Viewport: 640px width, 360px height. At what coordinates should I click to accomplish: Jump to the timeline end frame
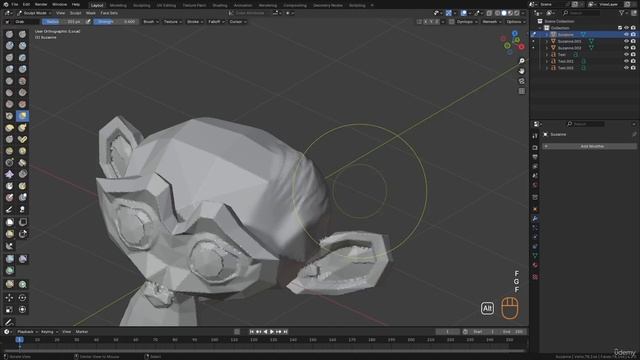(x=286, y=332)
